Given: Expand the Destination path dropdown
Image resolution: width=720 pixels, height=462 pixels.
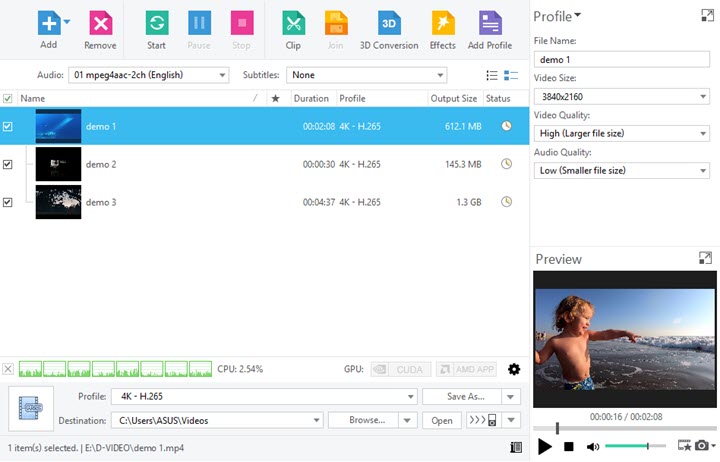Looking at the screenshot, I should [x=316, y=420].
